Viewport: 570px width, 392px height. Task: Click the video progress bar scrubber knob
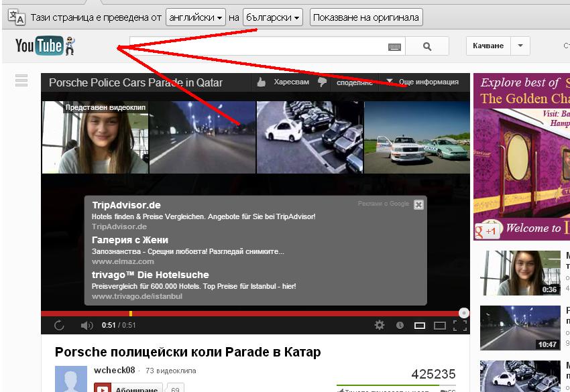pyautogui.click(x=464, y=313)
